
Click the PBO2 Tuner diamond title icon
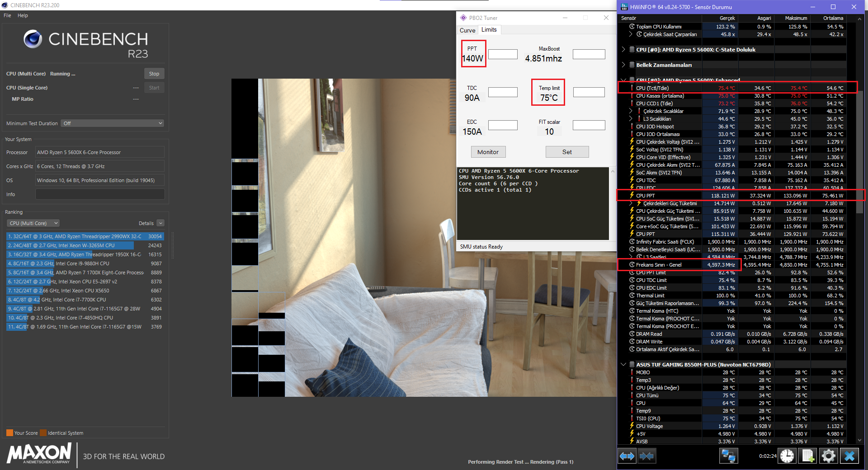tap(463, 18)
